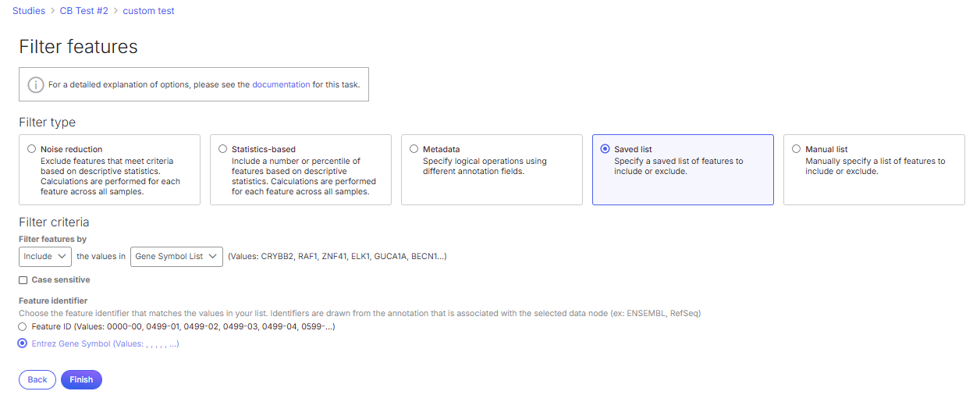Open the documentation link
Viewport: 980px width, 409px height.
(x=281, y=84)
